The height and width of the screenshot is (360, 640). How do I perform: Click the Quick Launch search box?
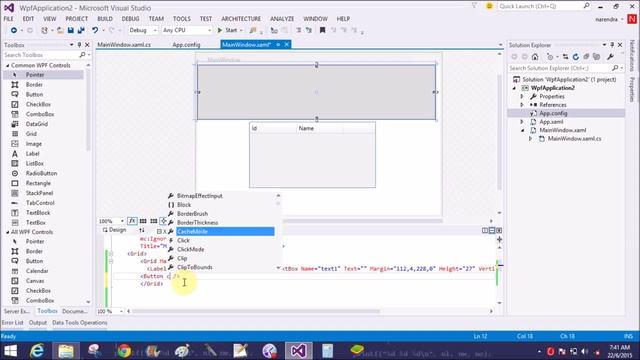[543, 6]
